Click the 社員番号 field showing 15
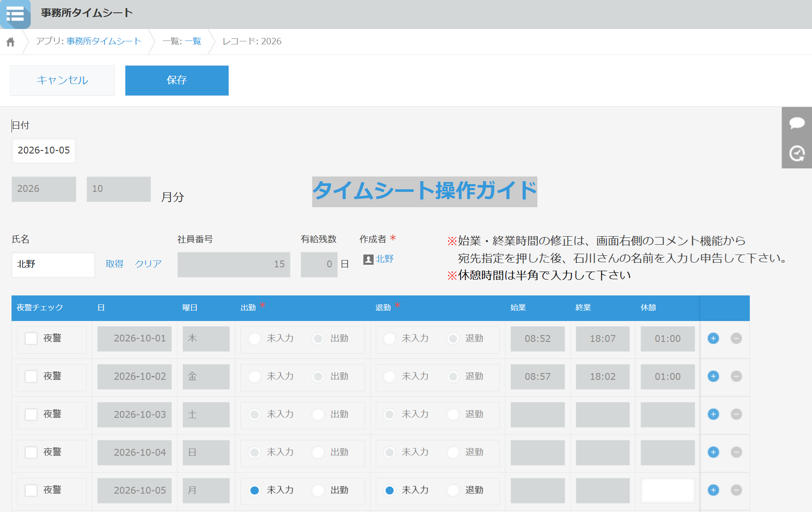The height and width of the screenshot is (512, 812). coord(234,264)
